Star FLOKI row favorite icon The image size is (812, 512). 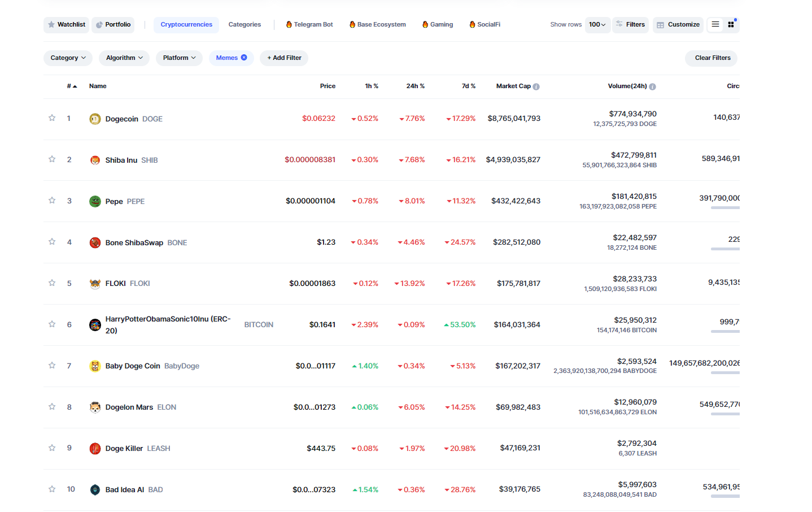tap(52, 283)
